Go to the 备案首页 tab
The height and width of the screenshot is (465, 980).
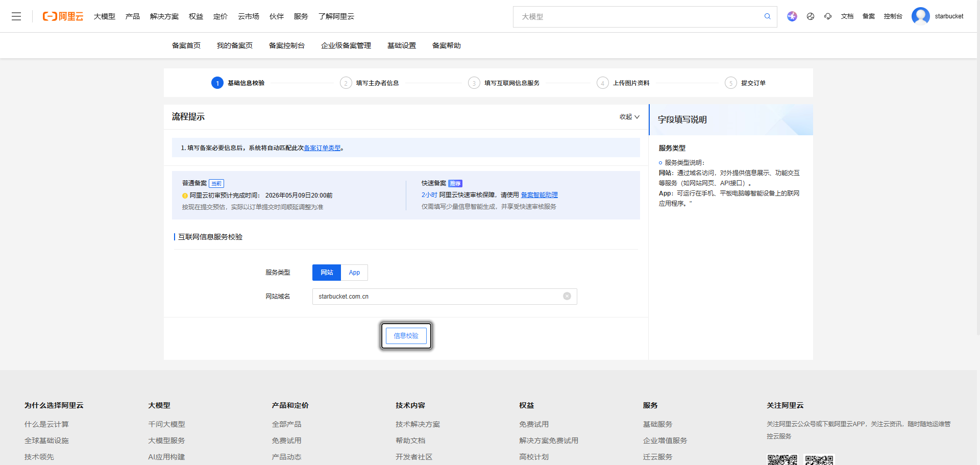click(x=186, y=45)
